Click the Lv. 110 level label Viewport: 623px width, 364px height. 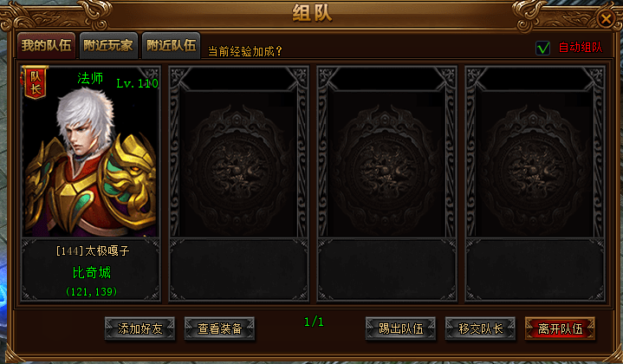137,83
